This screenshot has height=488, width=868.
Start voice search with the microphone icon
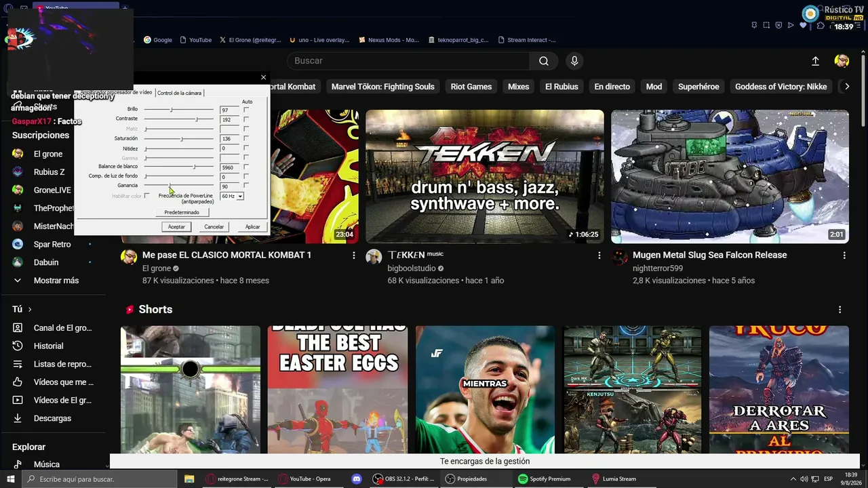click(574, 61)
